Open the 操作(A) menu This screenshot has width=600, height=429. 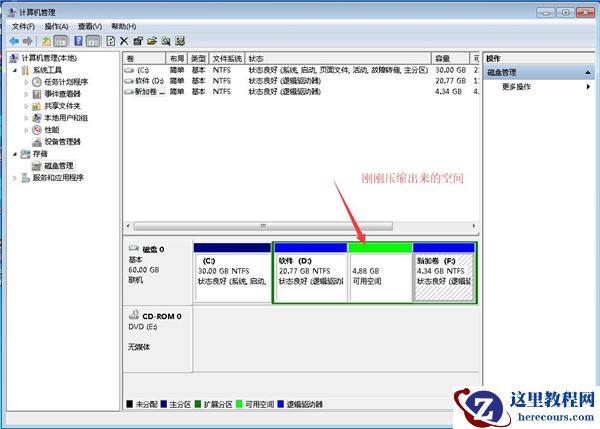57,26
